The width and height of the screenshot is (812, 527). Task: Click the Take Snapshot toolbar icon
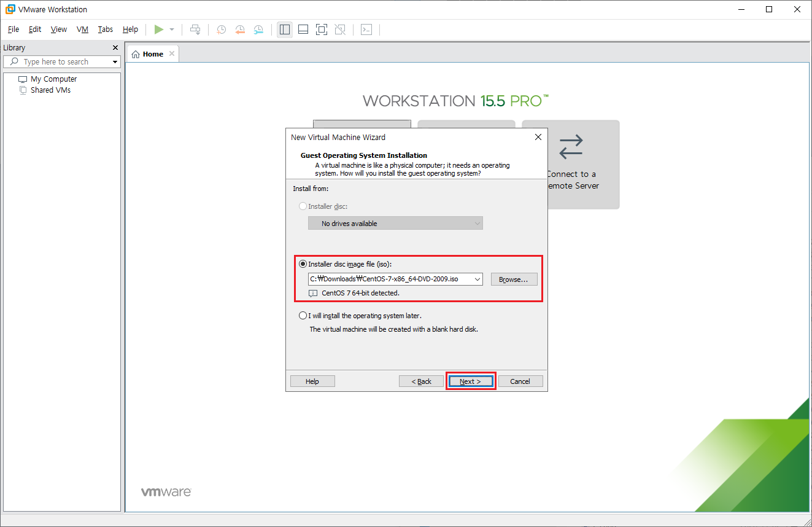tap(221, 29)
